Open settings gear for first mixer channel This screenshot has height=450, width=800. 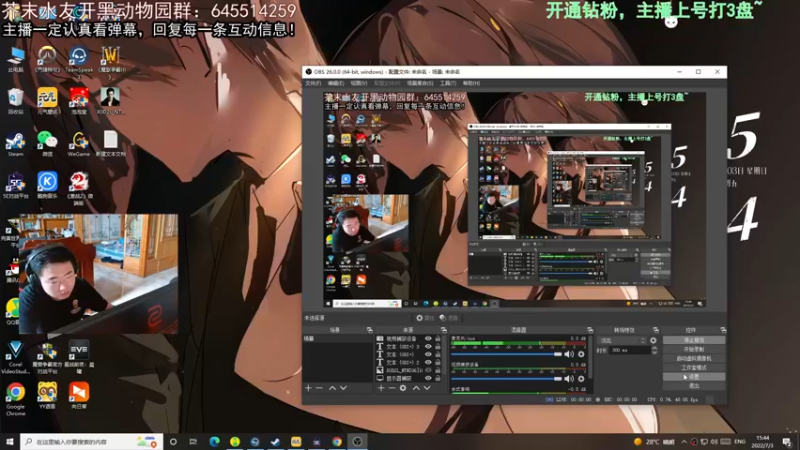click(581, 354)
